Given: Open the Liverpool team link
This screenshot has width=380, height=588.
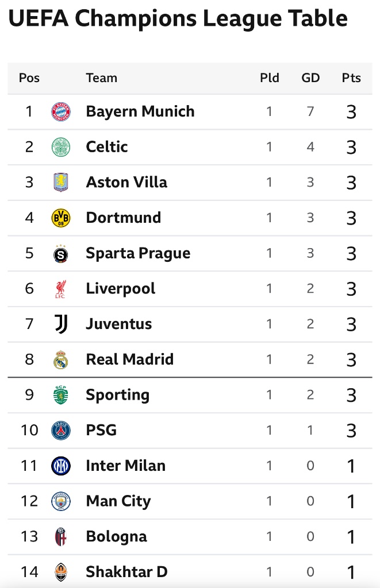Looking at the screenshot, I should click(121, 289).
